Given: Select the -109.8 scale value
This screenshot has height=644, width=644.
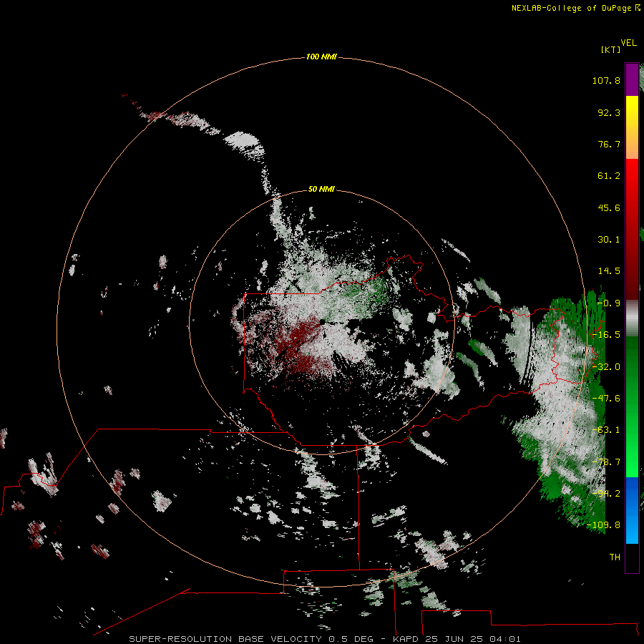Looking at the screenshot, I should (x=604, y=525).
